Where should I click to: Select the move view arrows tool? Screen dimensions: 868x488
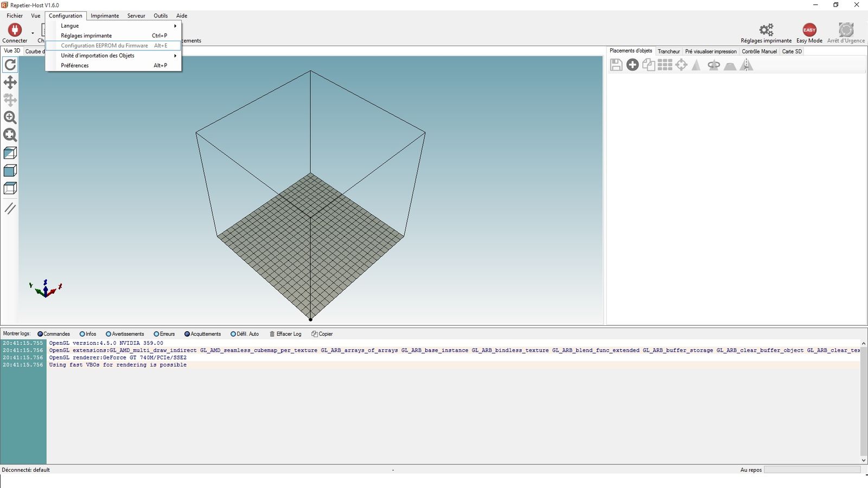(10, 82)
